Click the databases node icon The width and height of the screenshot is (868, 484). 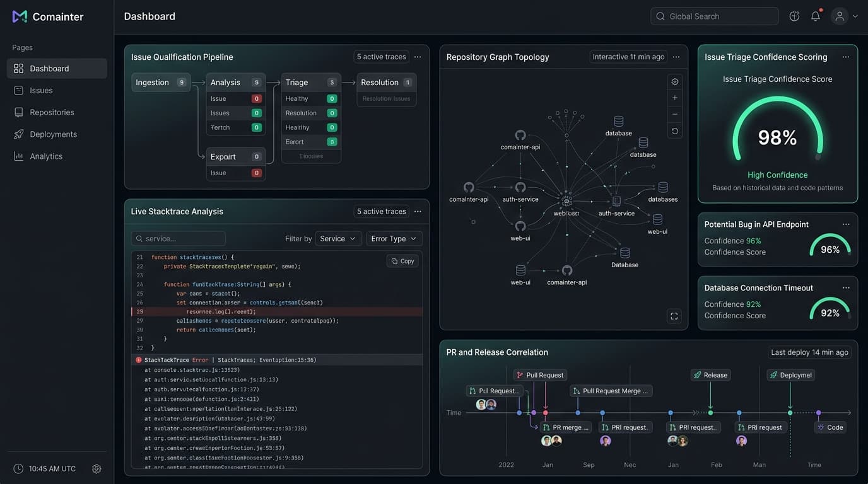pos(663,187)
